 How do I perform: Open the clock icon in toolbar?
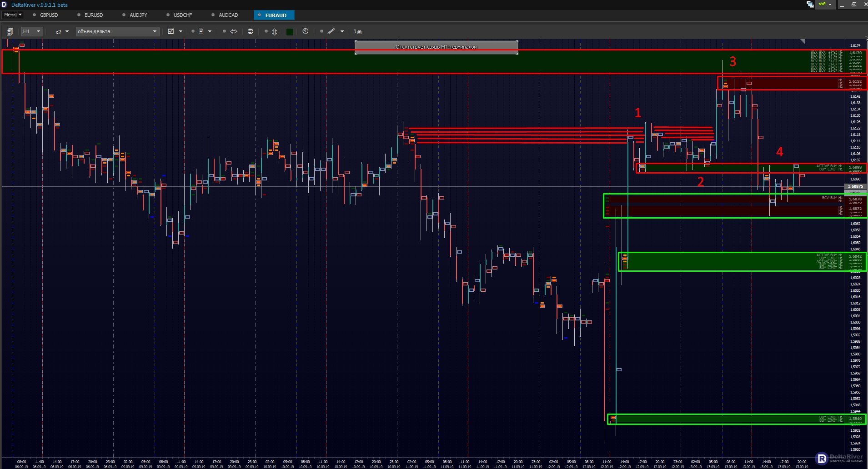tap(305, 31)
